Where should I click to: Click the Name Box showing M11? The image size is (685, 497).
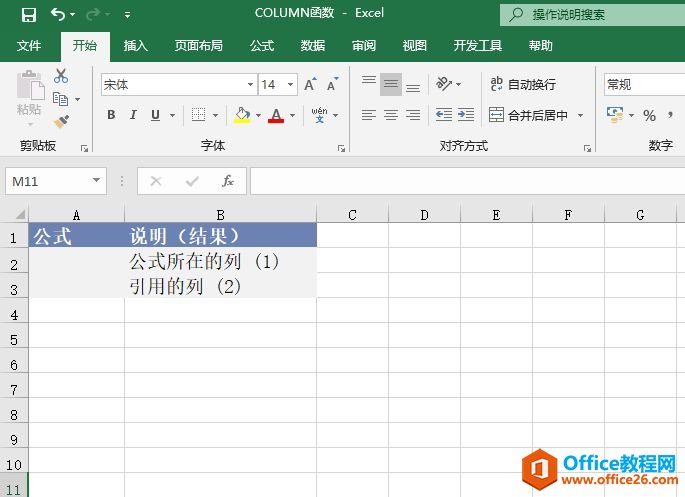click(56, 181)
